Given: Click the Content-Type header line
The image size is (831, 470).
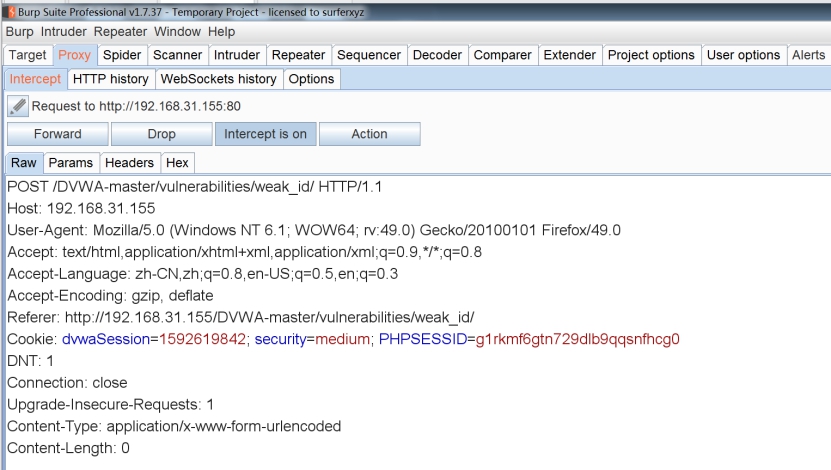Looking at the screenshot, I should tap(174, 427).
